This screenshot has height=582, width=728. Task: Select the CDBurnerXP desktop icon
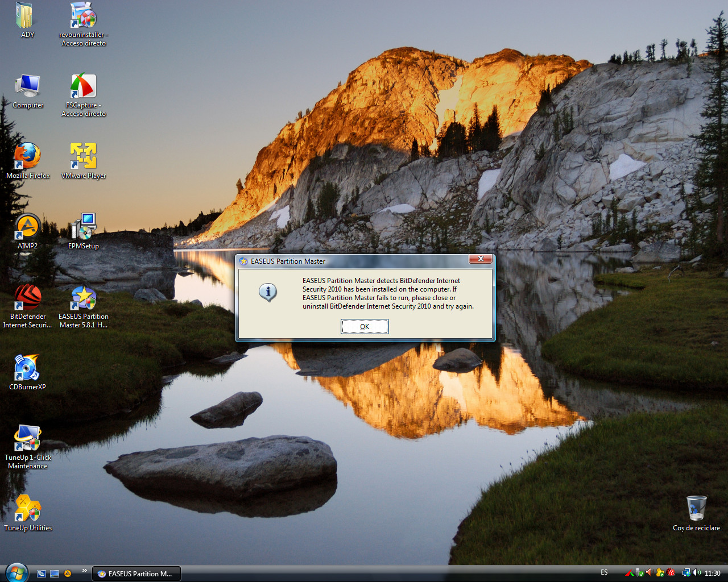point(27,372)
